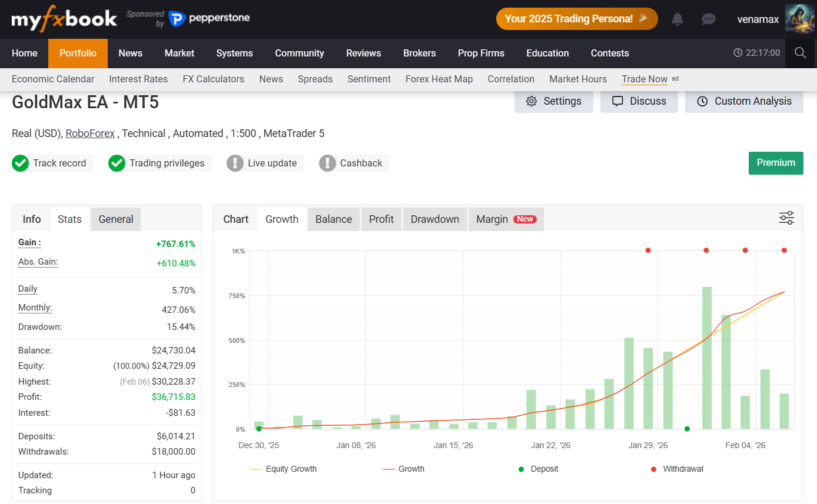Viewport: 817px width, 504px height.
Task: Open the FX Calculators link
Action: [214, 79]
